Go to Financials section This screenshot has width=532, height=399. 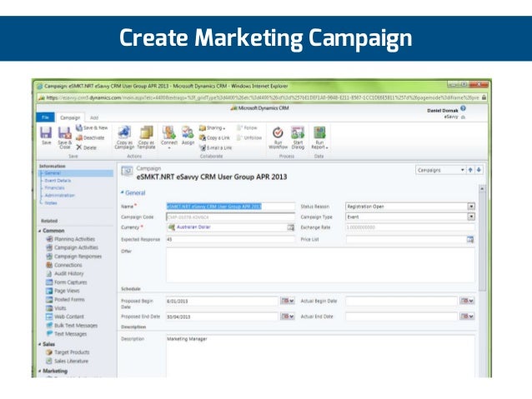(54, 187)
